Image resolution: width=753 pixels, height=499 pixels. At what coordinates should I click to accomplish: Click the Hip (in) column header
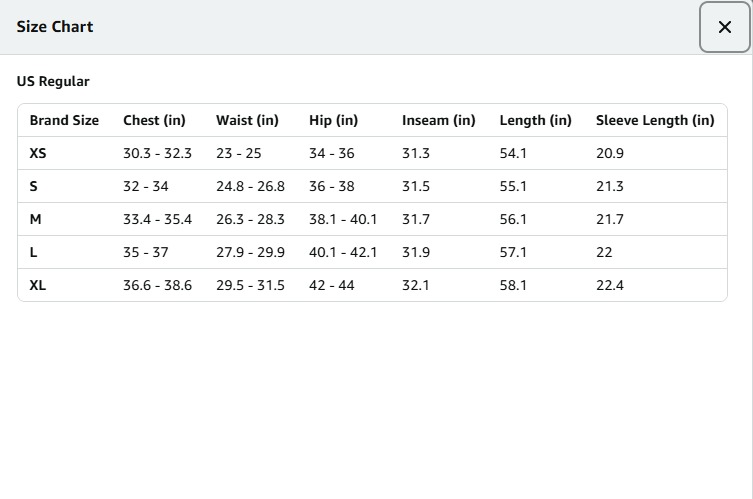click(x=333, y=120)
